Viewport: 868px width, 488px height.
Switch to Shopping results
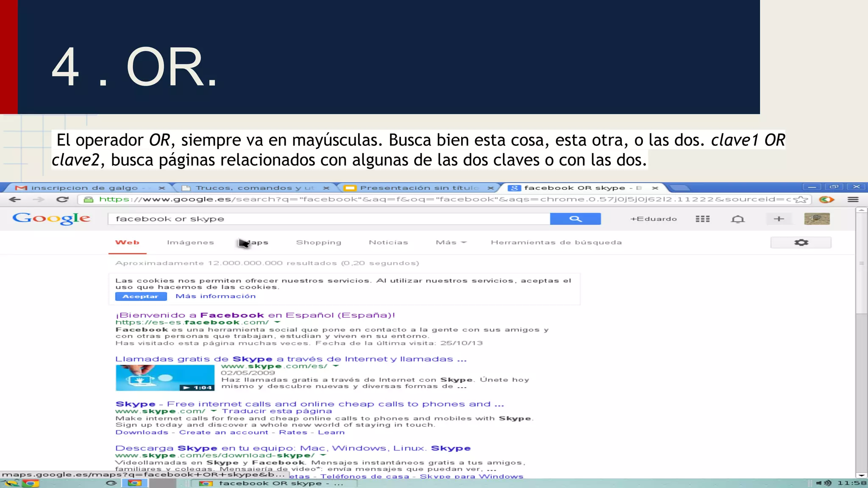pos(318,242)
